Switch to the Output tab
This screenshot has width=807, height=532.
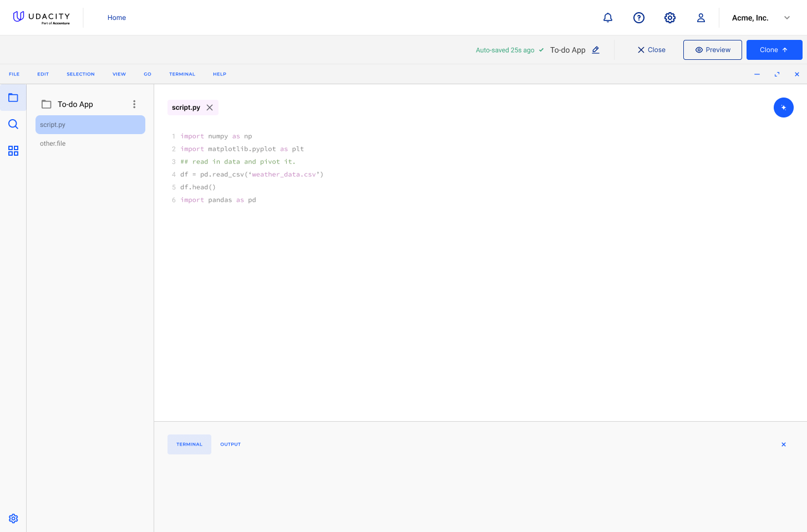tap(231, 444)
